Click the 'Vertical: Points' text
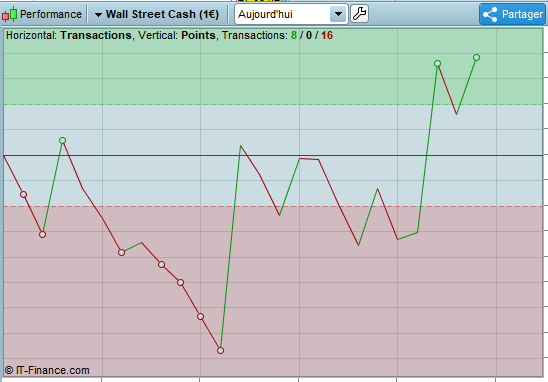The width and height of the screenshot is (548, 382). 176,35
